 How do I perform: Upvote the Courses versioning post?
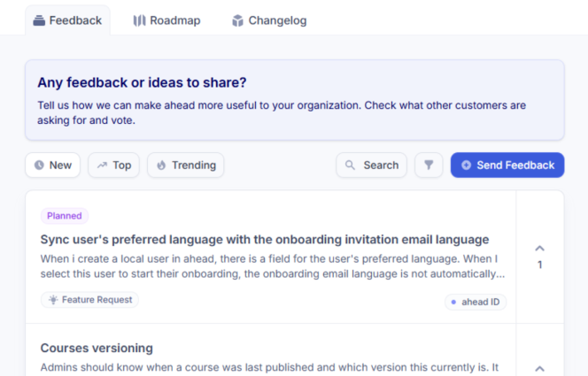(540, 368)
